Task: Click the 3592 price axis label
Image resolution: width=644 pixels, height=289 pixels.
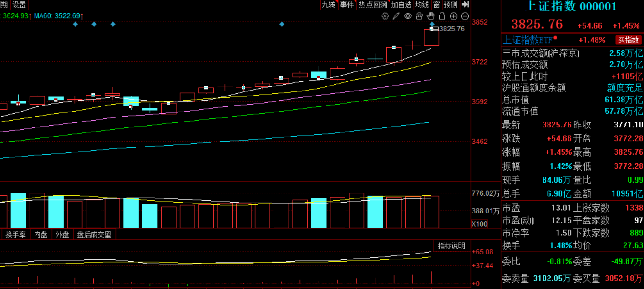Action: tap(480, 101)
